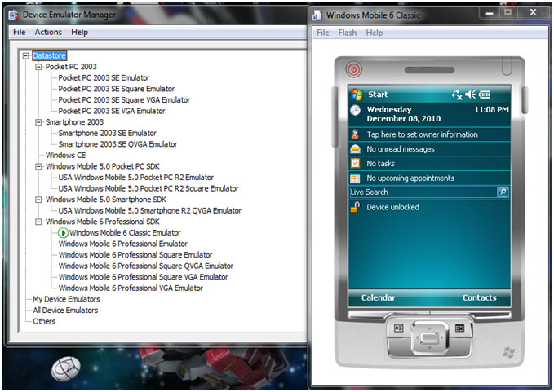Select Windows Mobile 6 Professional VGA Emulator
The height and width of the screenshot is (392, 554).
(x=131, y=288)
